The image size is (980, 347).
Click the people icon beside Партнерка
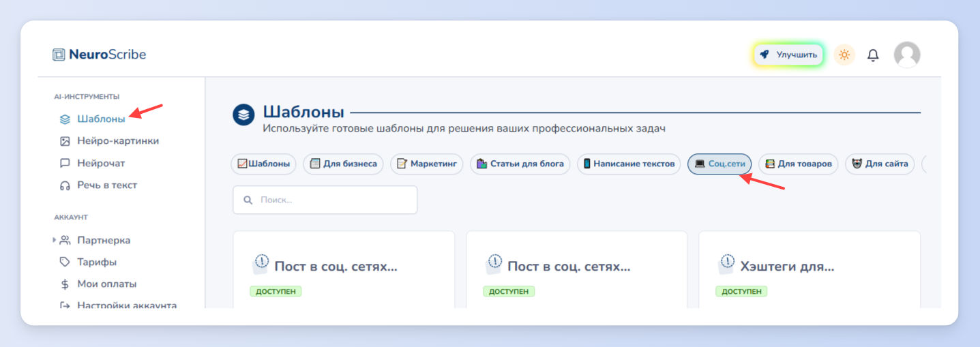point(65,240)
